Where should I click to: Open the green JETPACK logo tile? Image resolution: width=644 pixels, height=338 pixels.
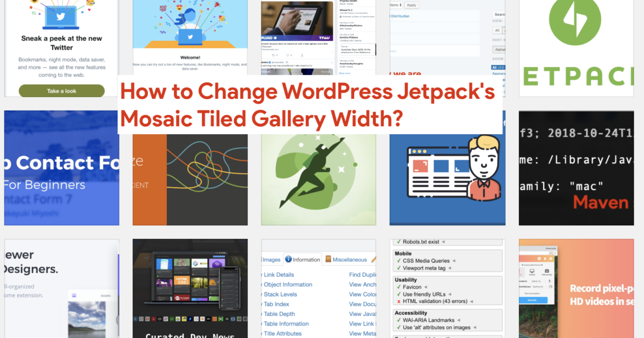point(576,48)
